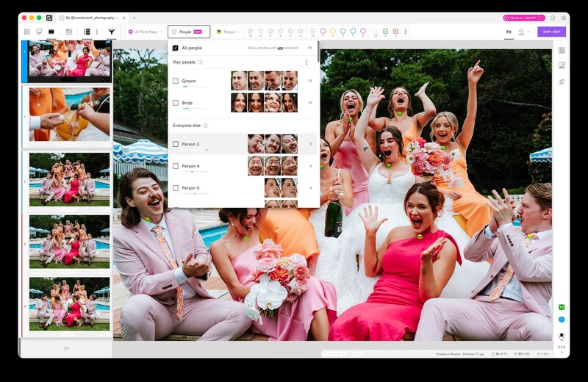Filter by blue color label
Screen dimensions: 588x382
(353, 31)
